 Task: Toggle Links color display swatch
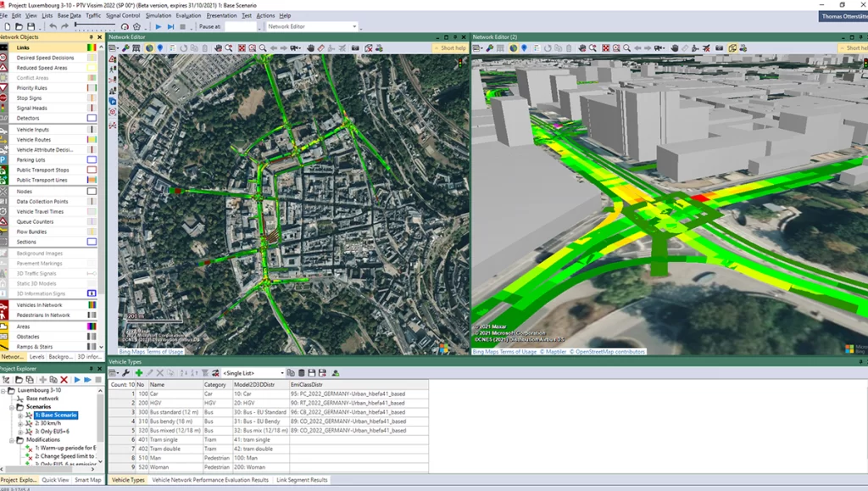click(x=92, y=47)
